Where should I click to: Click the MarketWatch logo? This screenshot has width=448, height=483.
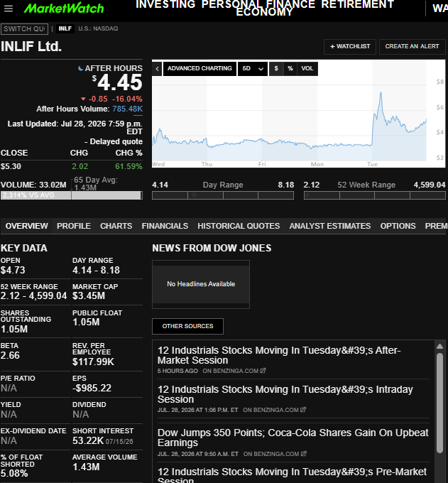point(64,9)
